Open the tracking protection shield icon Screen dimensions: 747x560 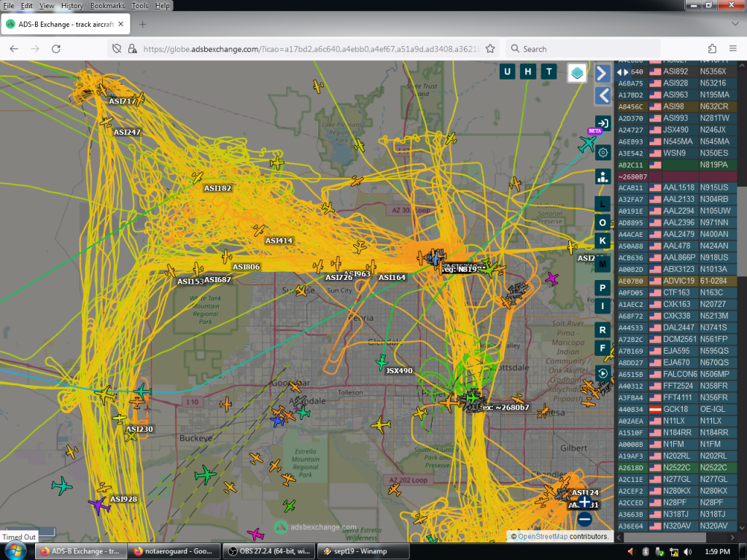pos(117,49)
